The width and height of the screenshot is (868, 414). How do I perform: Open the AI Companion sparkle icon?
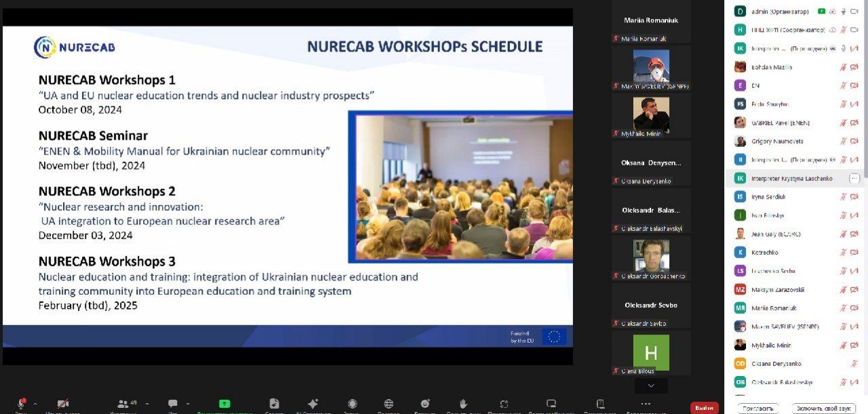313,403
